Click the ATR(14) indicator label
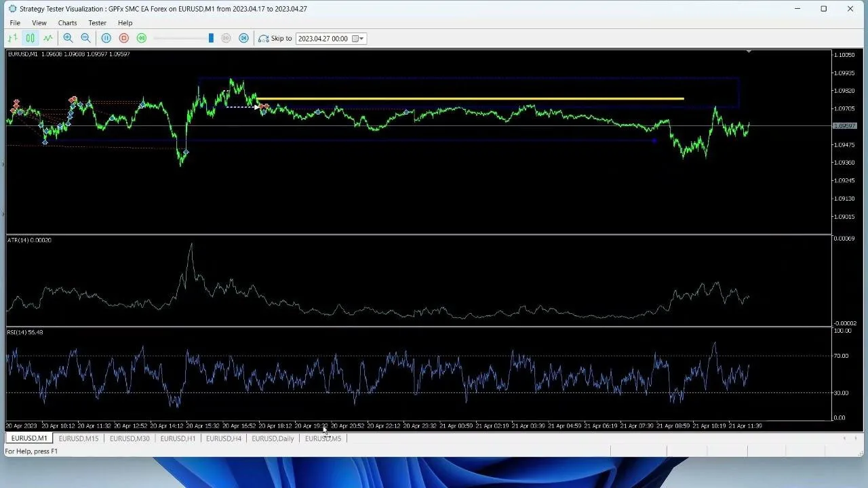Viewport: 868px width, 488px height. pyautogui.click(x=29, y=240)
